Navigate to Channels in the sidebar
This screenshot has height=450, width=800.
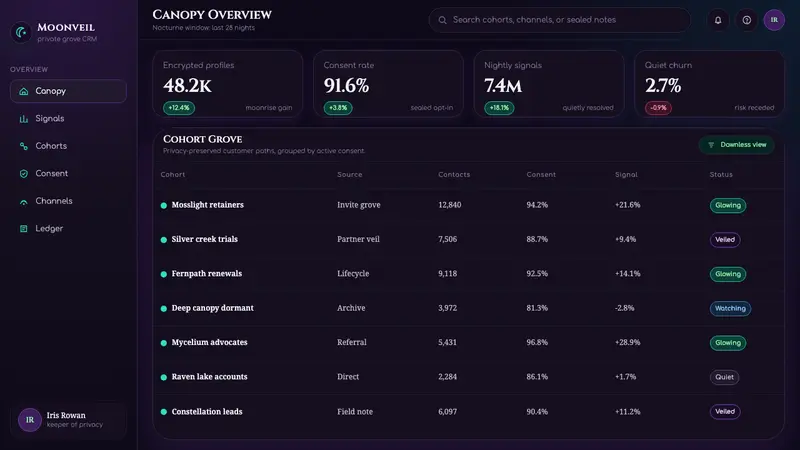(68, 201)
